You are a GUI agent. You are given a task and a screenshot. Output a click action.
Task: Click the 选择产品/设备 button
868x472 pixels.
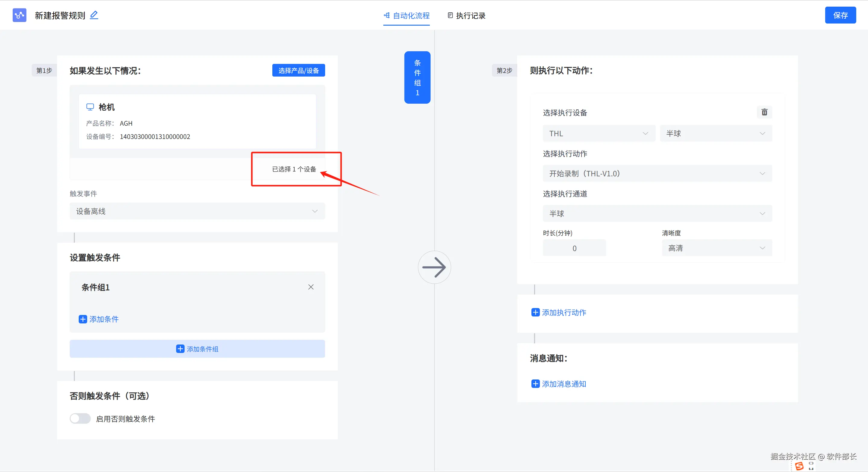tap(298, 70)
